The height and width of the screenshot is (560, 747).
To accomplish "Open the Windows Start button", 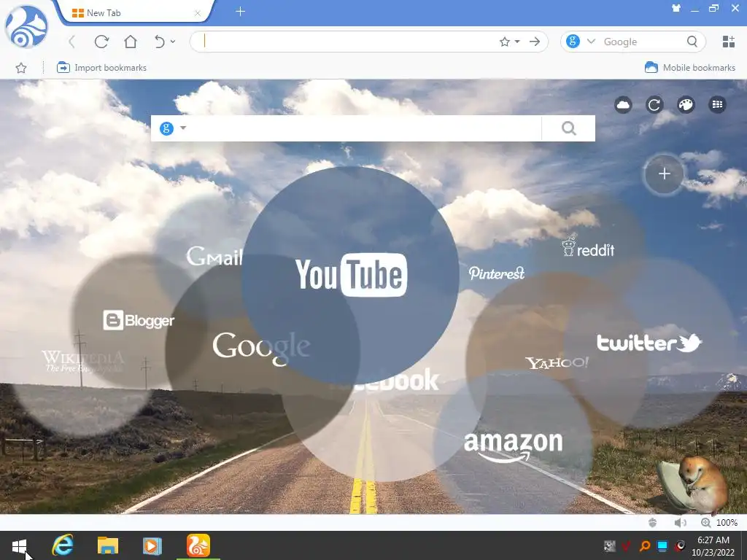I will point(20,546).
